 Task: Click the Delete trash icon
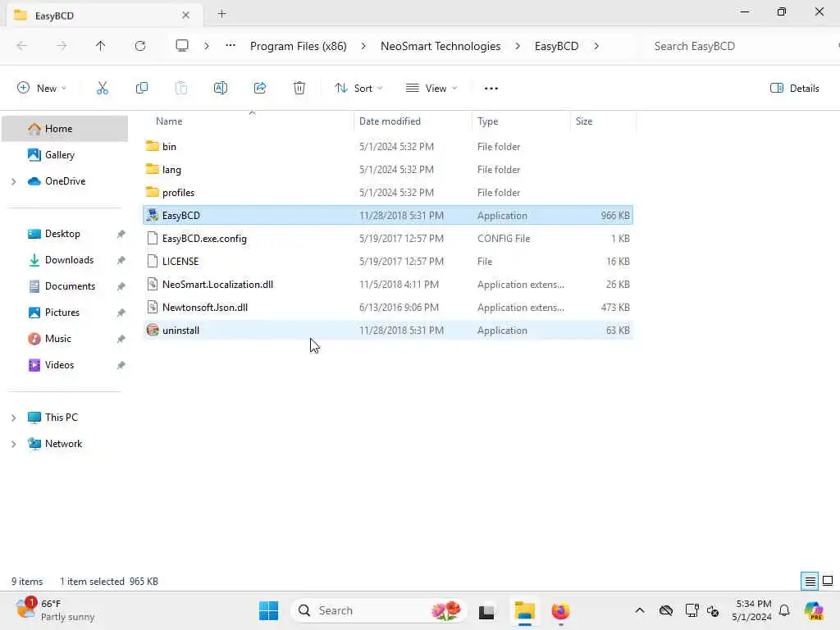(299, 89)
